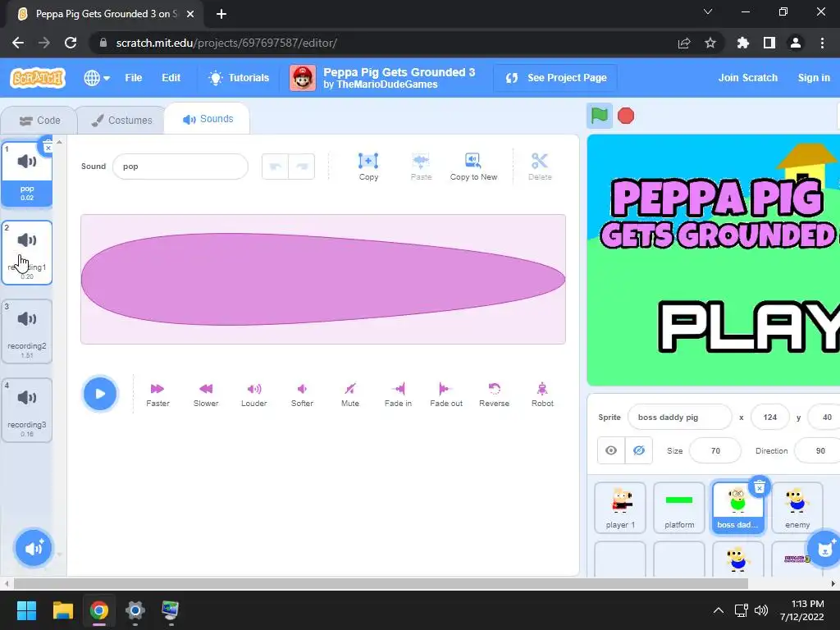
Task: Click Copy to New tool
Action: point(473,167)
